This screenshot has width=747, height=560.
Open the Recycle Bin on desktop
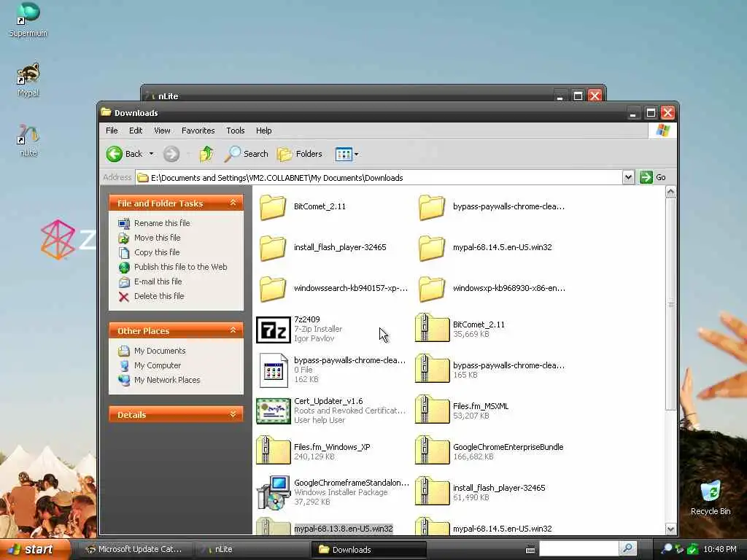point(711,497)
